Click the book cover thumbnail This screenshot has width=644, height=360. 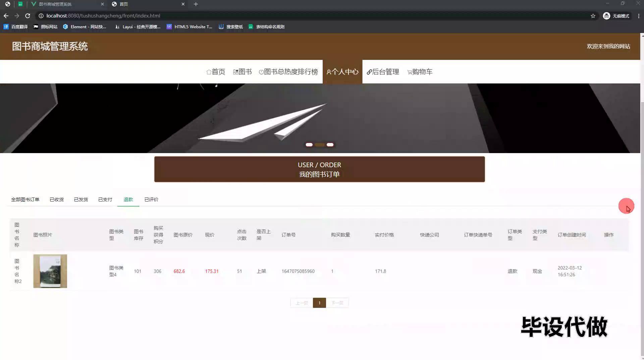[x=50, y=271]
